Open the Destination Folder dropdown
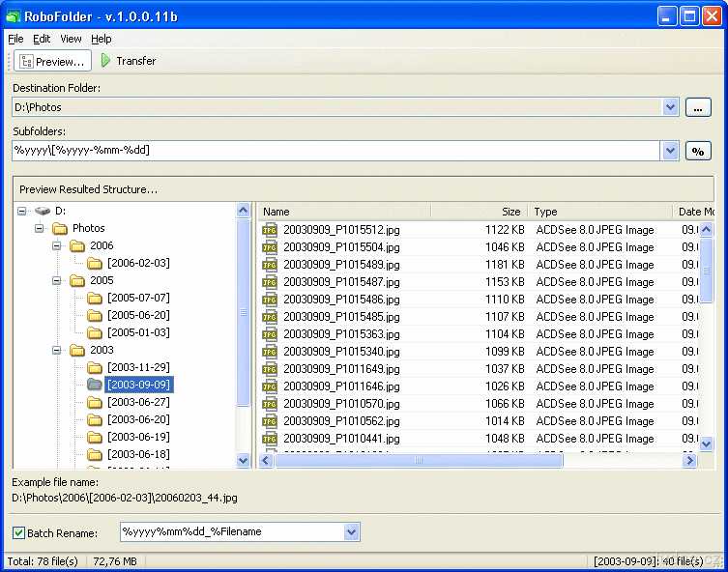728x572 pixels. pyautogui.click(x=670, y=107)
